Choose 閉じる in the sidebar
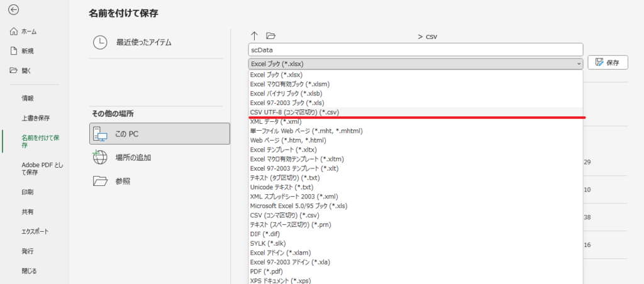Screen dimensions: 644x284 tap(29, 271)
